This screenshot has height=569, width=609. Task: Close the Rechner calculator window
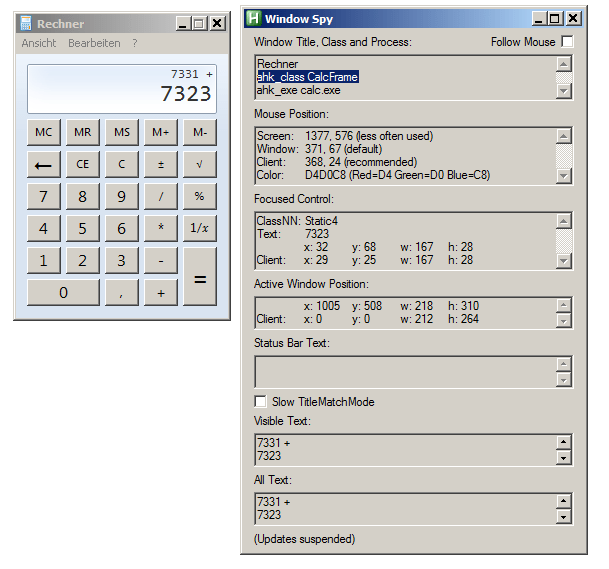217,23
